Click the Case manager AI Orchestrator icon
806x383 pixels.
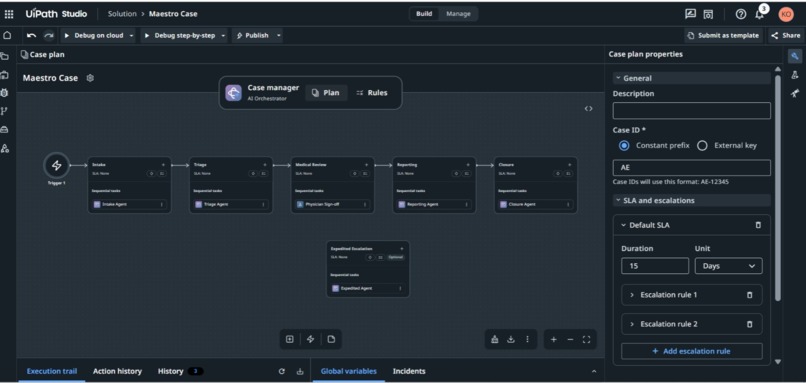233,93
